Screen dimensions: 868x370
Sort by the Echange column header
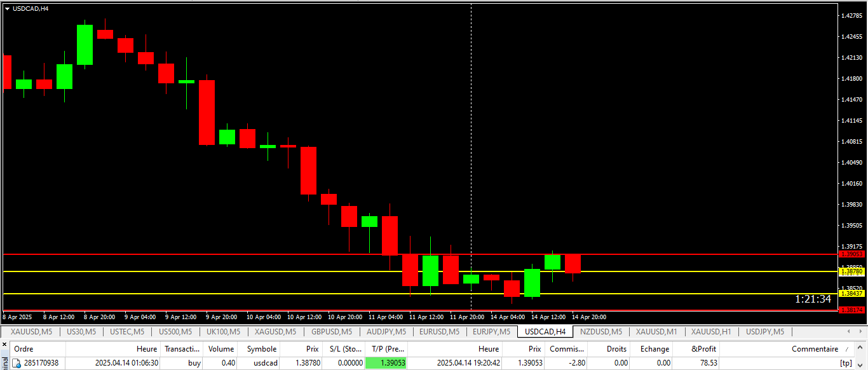[653, 349]
